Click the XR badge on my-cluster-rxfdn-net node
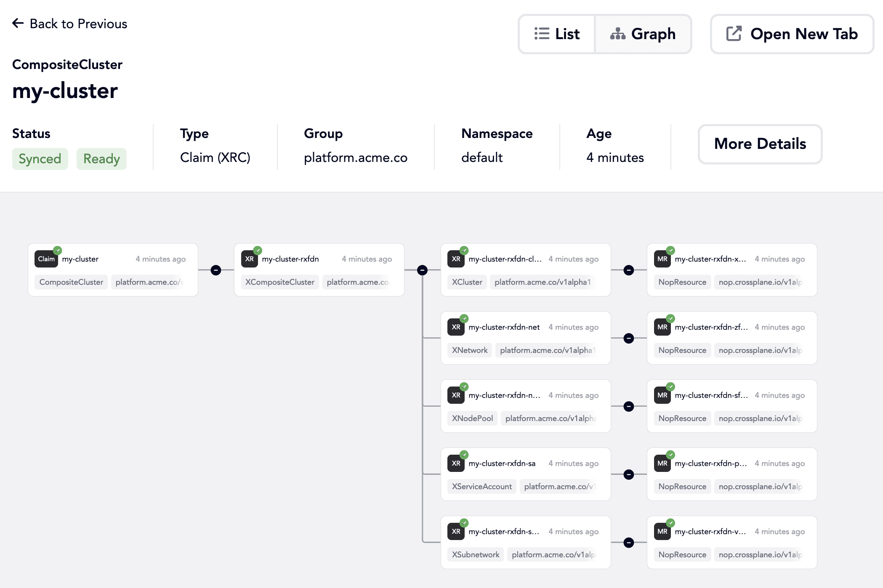The width and height of the screenshot is (883, 588). (456, 327)
